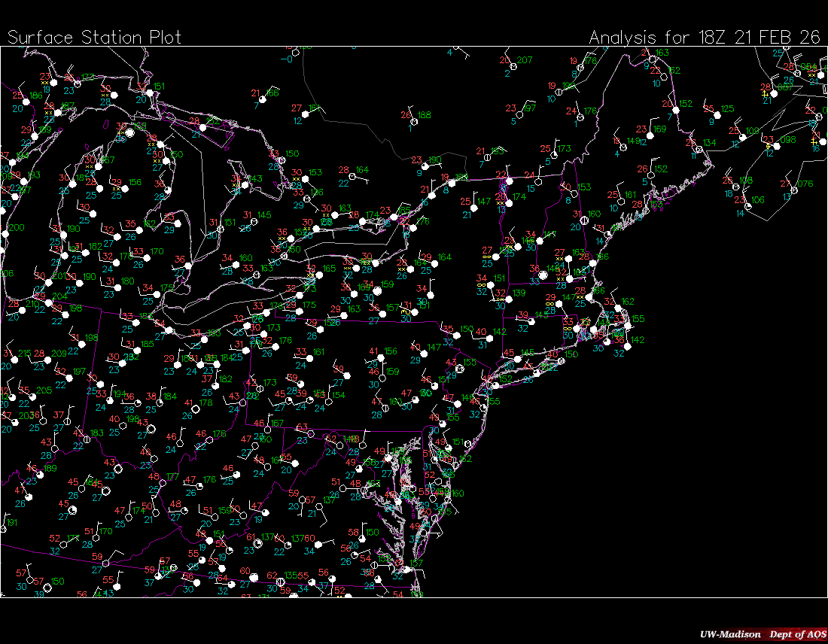Click station marker reading 20 with pressure 152

[x=675, y=110]
